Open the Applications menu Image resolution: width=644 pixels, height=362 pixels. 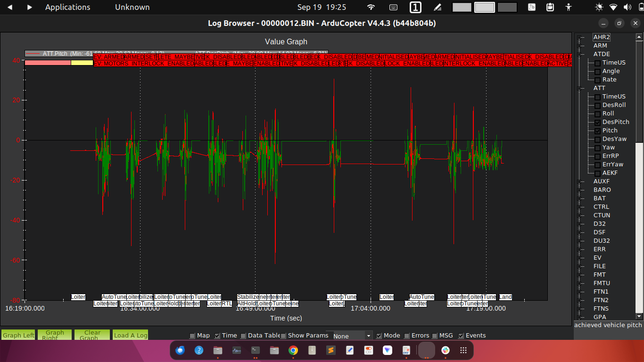coord(67,7)
